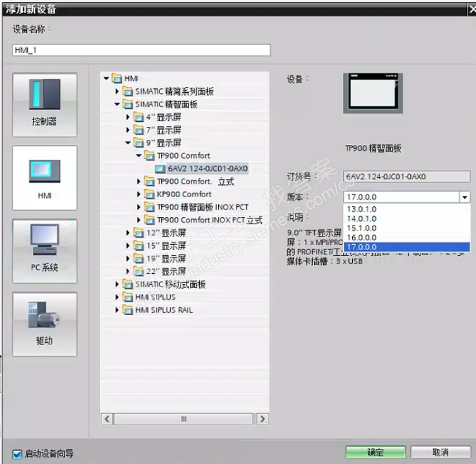This screenshot has height=464, width=476.
Task: Click the KP900 Comfort folder icon
Action: click(x=150, y=194)
